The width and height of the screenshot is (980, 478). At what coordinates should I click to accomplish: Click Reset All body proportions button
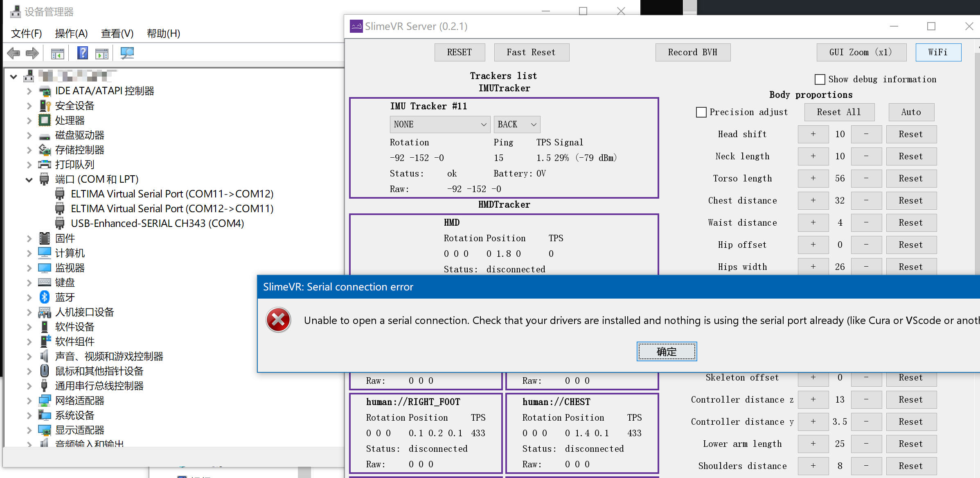[x=839, y=112]
